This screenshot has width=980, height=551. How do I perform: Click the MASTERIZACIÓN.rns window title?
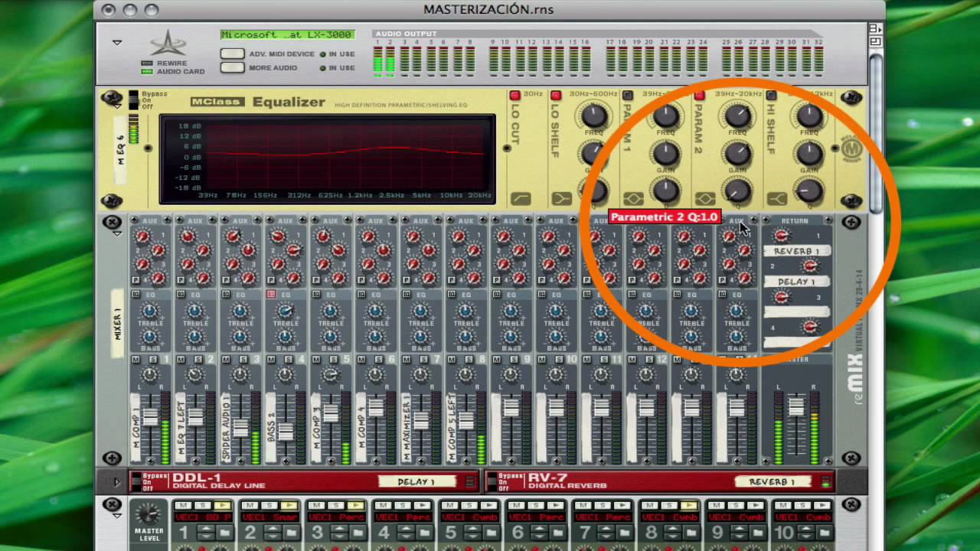488,9
